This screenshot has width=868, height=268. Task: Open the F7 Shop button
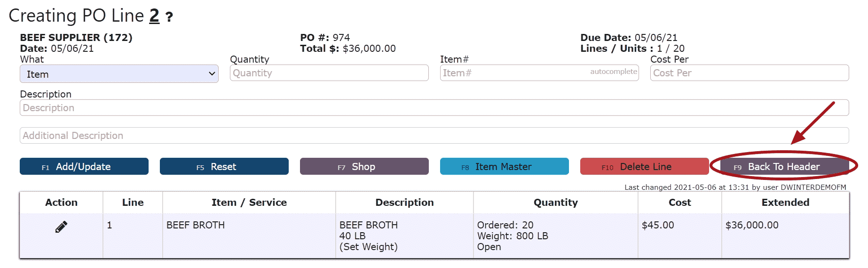[x=364, y=166]
